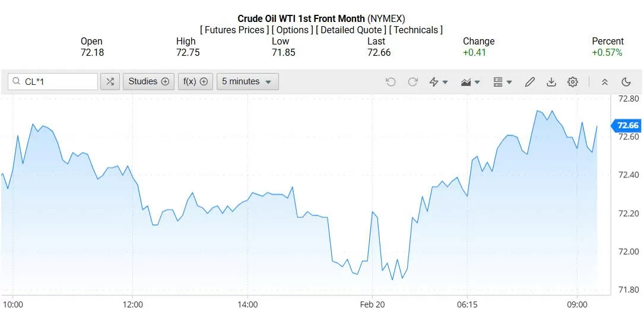
Task: Click the undo arrow icon
Action: 391,82
